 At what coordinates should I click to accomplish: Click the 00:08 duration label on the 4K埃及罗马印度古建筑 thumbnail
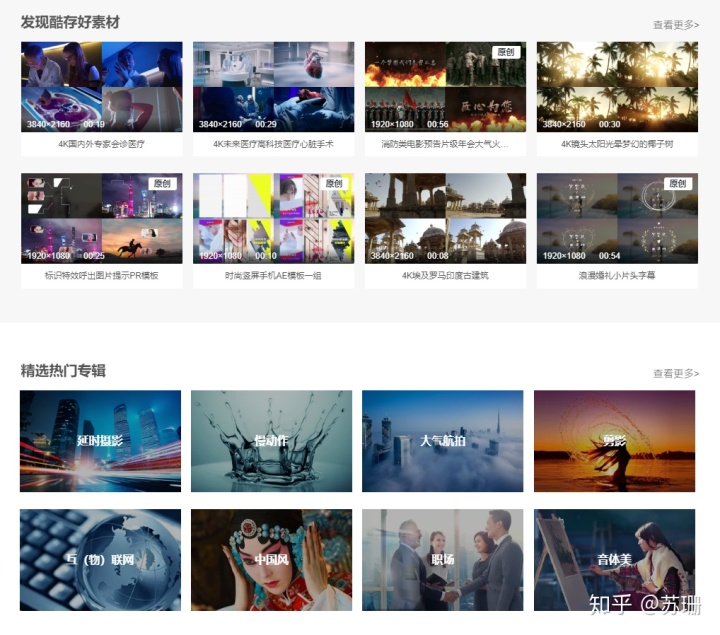(x=438, y=256)
